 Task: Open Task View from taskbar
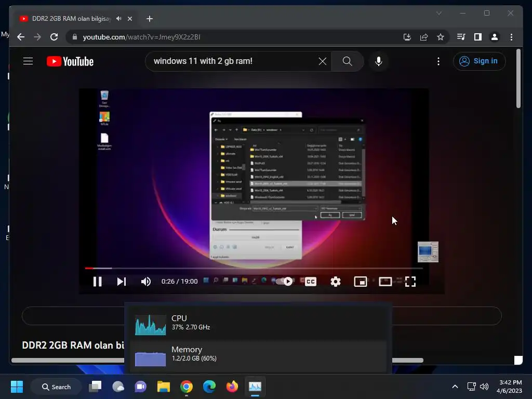coord(95,387)
